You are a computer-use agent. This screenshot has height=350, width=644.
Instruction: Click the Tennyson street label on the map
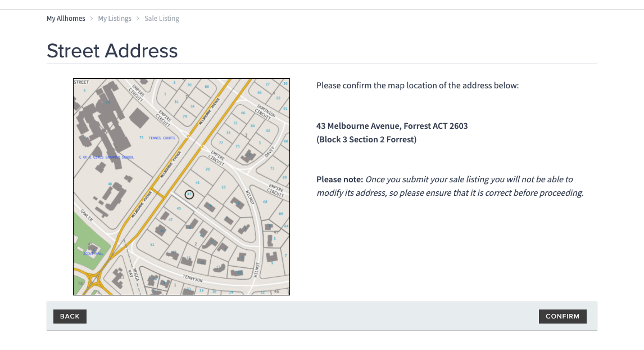click(193, 279)
